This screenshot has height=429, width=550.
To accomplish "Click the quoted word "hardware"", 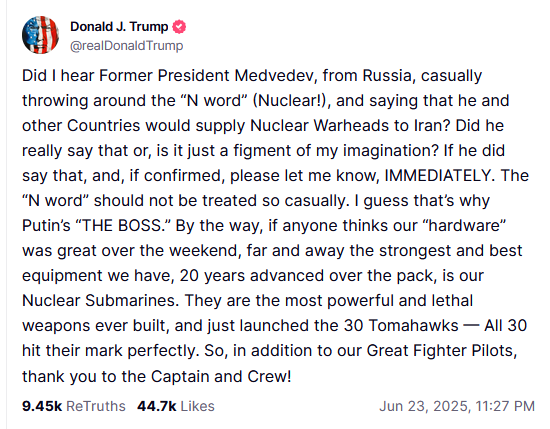I will 467,226.
